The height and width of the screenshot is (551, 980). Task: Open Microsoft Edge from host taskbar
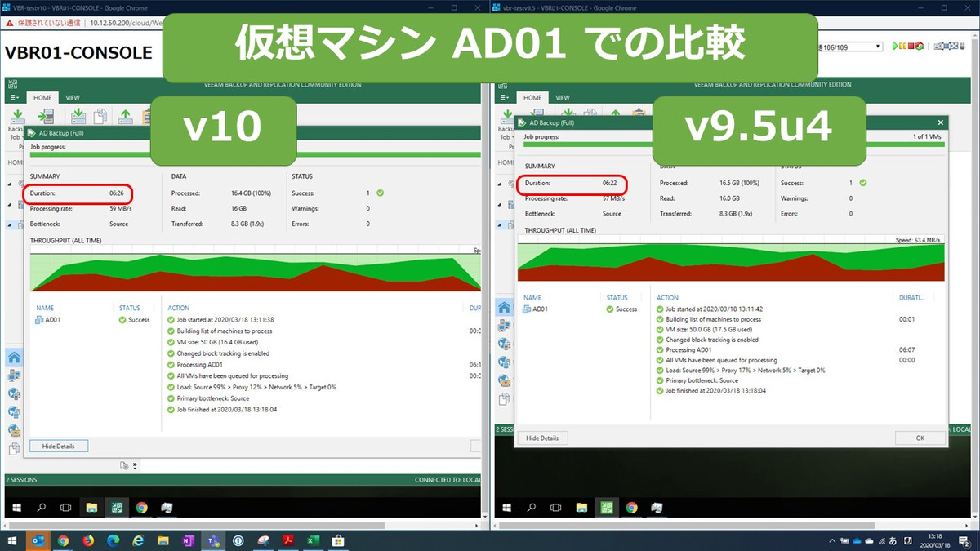[114, 540]
